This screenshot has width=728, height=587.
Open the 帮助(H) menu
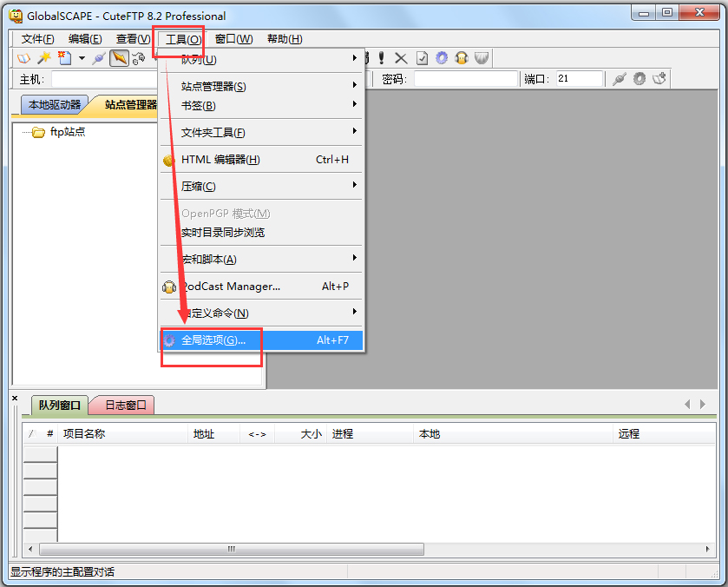point(285,39)
